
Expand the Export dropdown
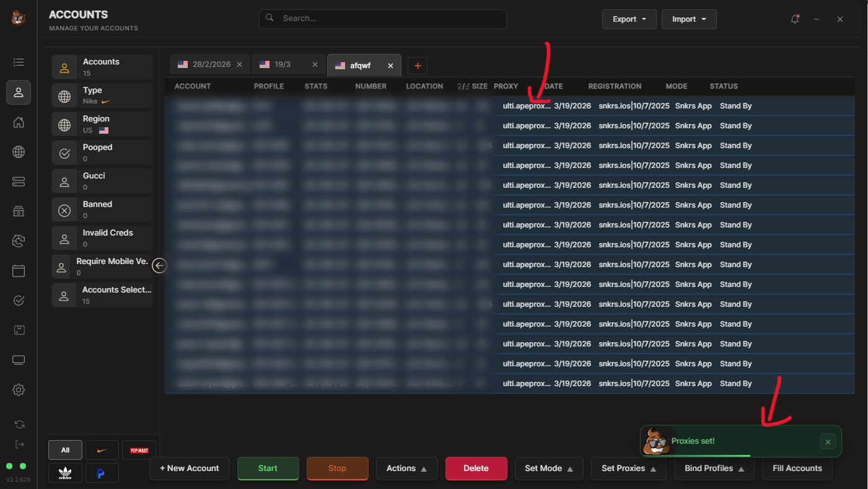pos(629,19)
